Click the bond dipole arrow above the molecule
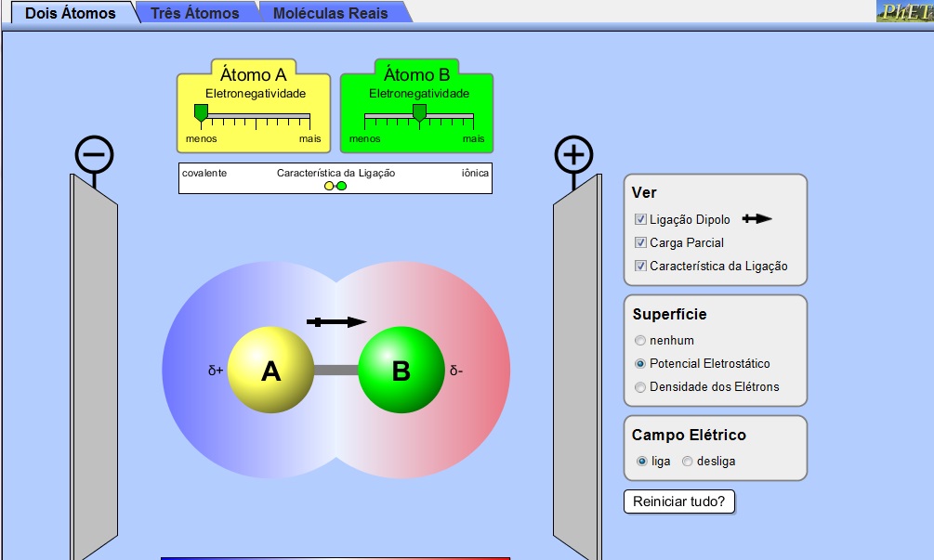This screenshot has width=934, height=560. tap(336, 322)
